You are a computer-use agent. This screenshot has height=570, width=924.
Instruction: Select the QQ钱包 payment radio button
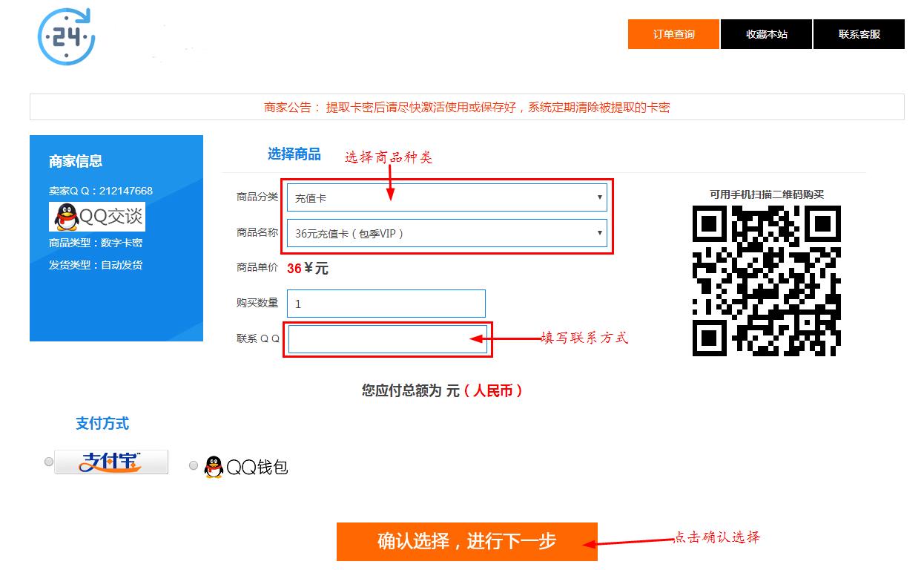194,465
